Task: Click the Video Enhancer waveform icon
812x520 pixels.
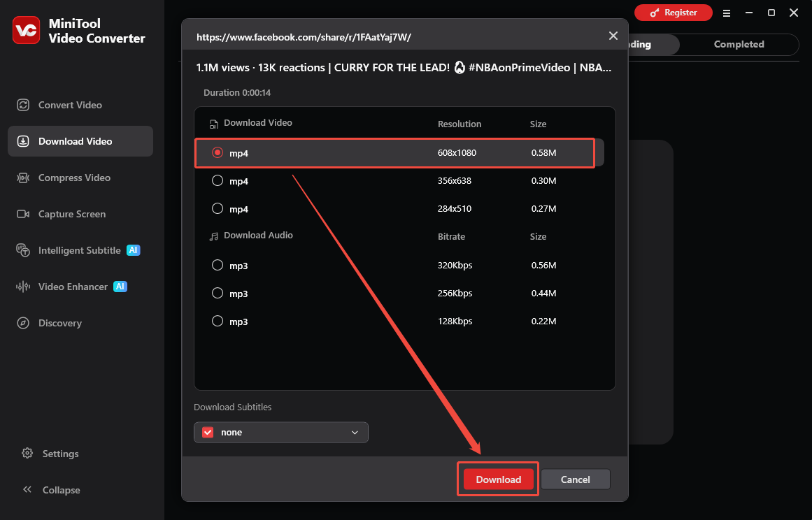Action: pyautogui.click(x=23, y=287)
